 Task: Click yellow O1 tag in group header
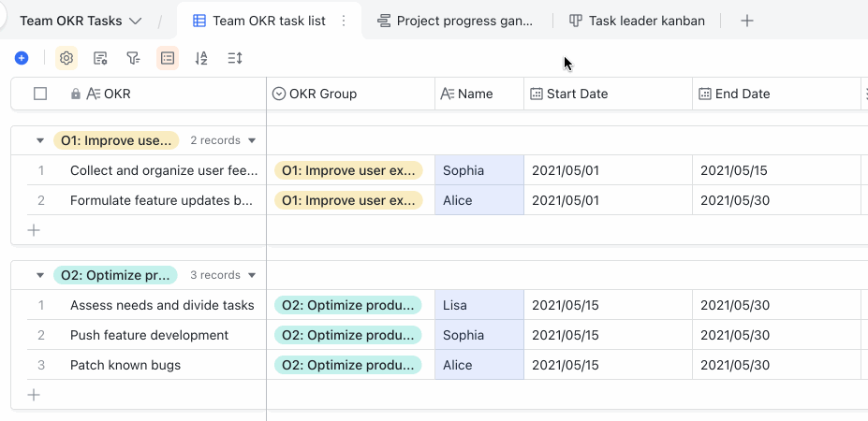116,140
